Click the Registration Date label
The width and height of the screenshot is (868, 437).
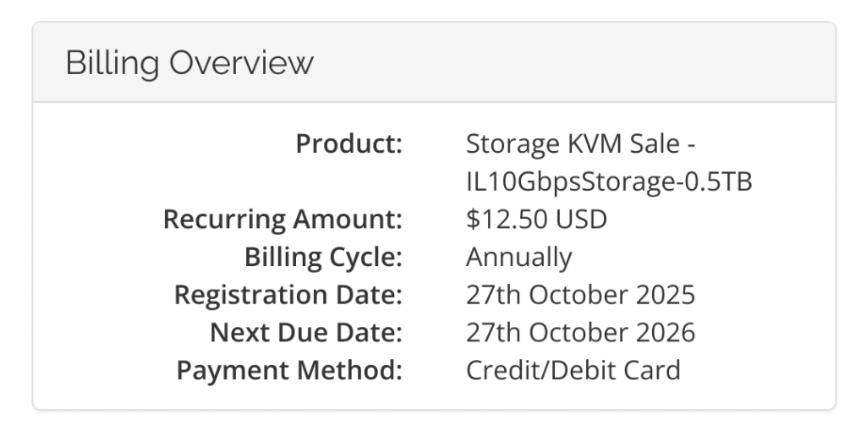click(x=288, y=295)
